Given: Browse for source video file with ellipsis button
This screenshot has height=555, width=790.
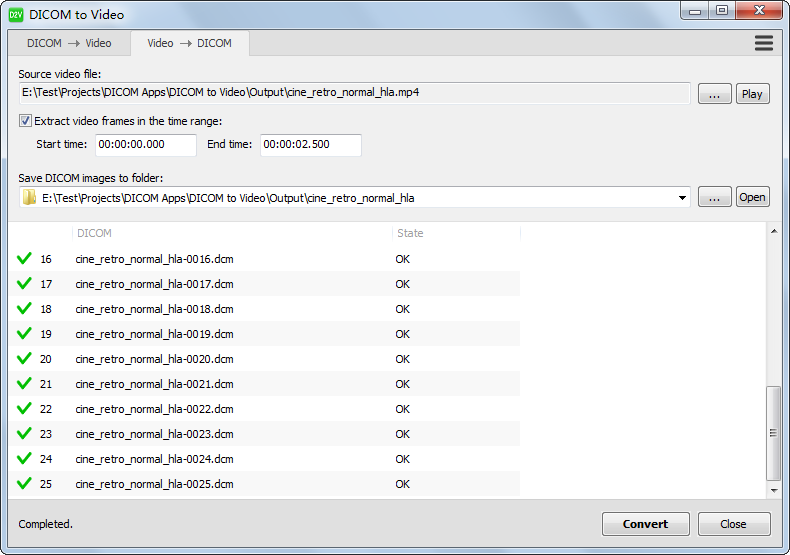Looking at the screenshot, I should [x=714, y=94].
